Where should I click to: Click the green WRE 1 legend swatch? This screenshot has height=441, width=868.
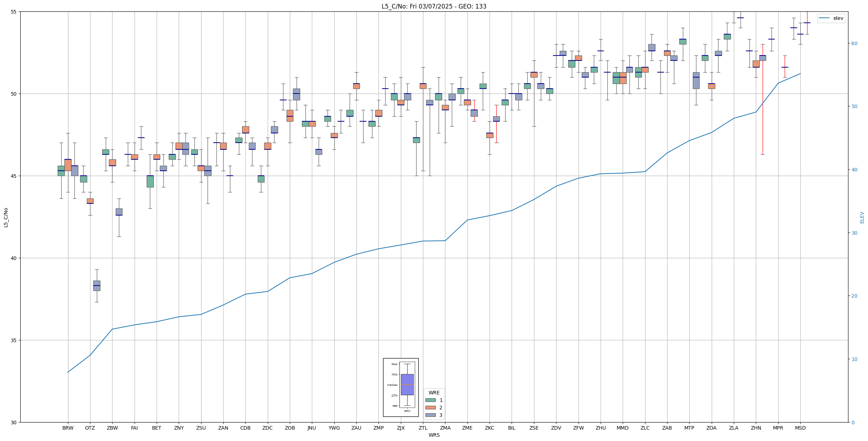pos(430,400)
